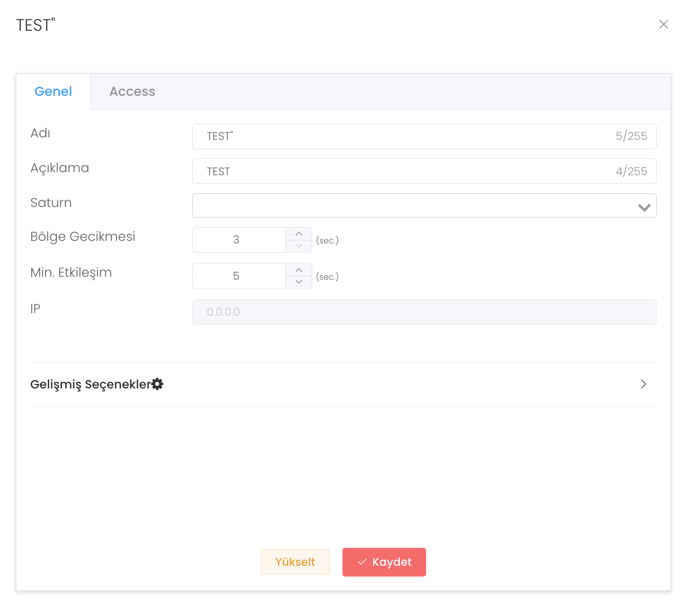Click the Saturn dropdown chevron arrow
Viewport: 688px width, 616px height.
644,207
